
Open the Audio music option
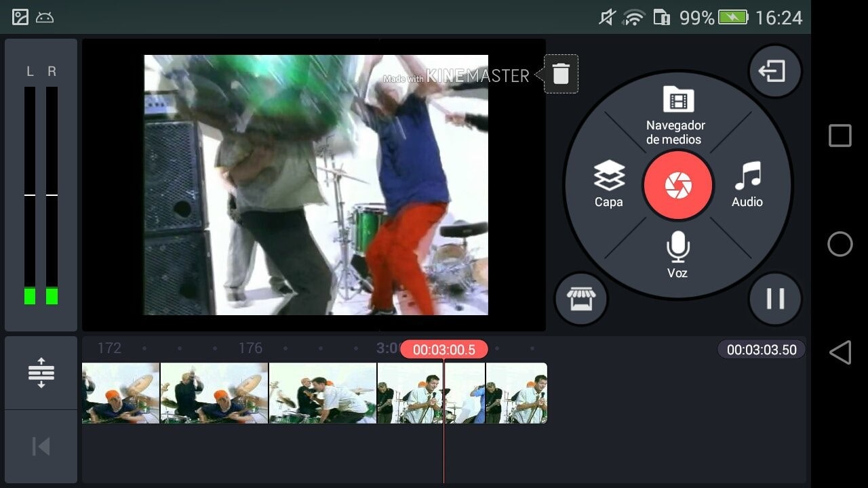point(747,183)
